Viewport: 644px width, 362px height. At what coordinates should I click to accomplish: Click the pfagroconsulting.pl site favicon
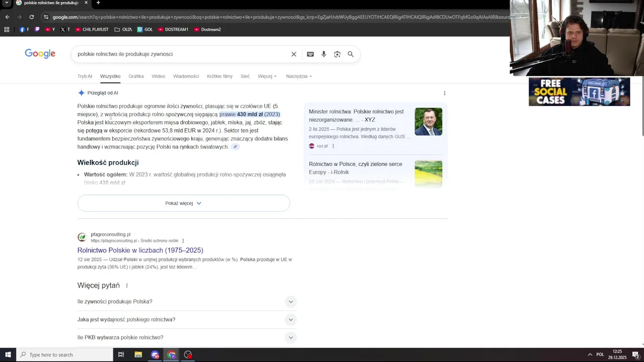[x=82, y=237]
